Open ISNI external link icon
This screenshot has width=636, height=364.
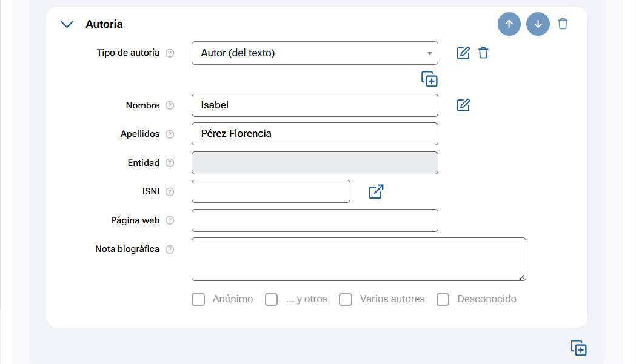coord(376,191)
